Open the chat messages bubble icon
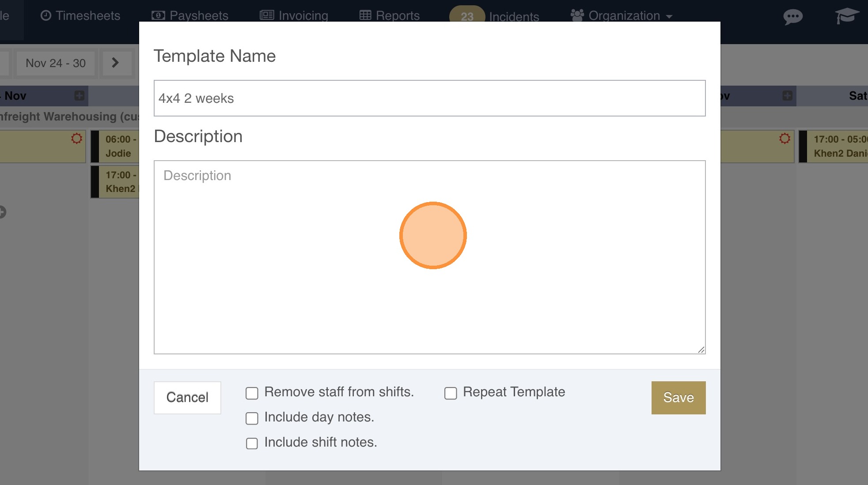The height and width of the screenshot is (485, 868). pyautogui.click(x=792, y=17)
